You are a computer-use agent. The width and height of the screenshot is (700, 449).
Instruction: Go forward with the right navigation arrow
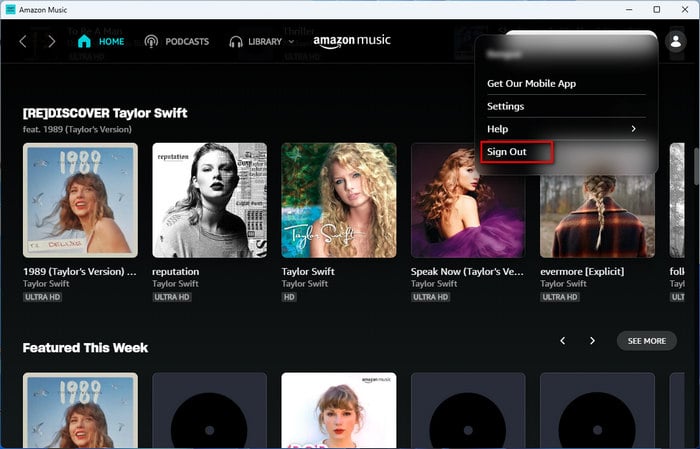(51, 42)
